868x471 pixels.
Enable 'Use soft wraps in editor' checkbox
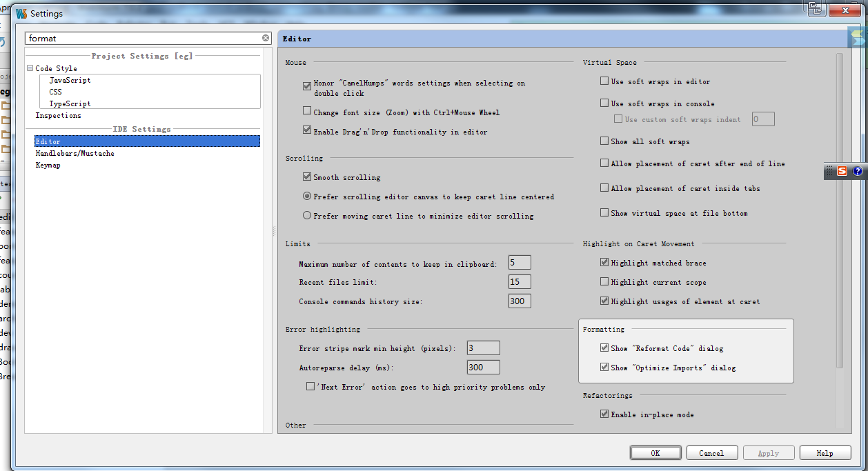(x=604, y=81)
